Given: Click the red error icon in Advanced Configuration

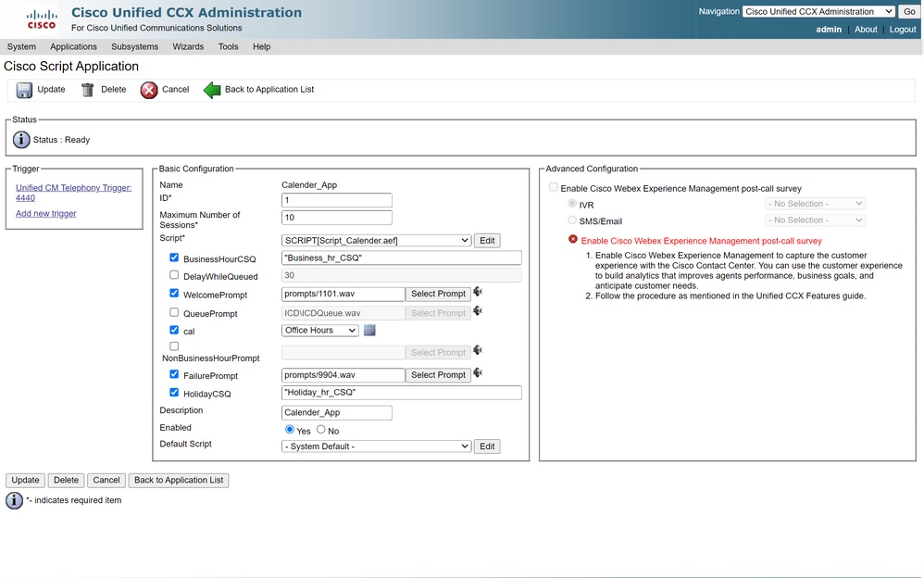Looking at the screenshot, I should click(573, 239).
